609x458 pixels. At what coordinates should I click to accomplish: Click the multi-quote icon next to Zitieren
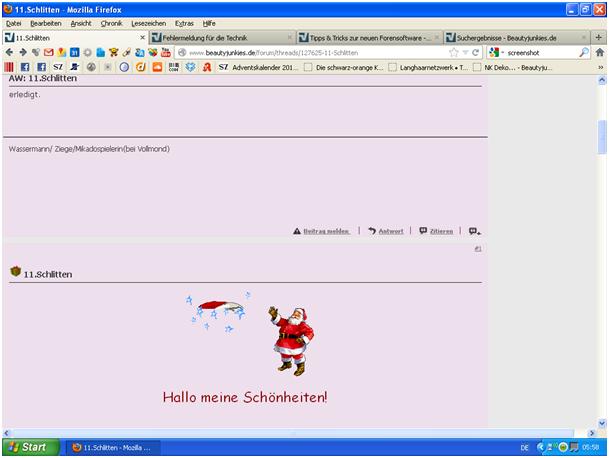474,231
